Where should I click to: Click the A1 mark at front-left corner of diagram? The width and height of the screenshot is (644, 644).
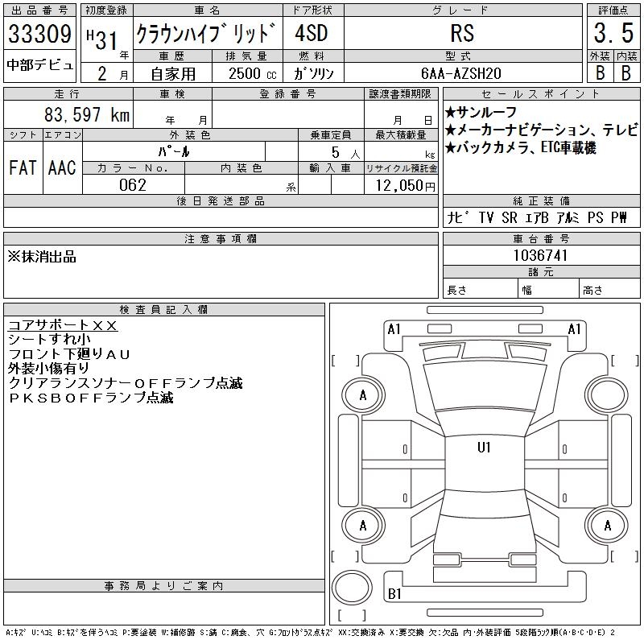coord(394,329)
